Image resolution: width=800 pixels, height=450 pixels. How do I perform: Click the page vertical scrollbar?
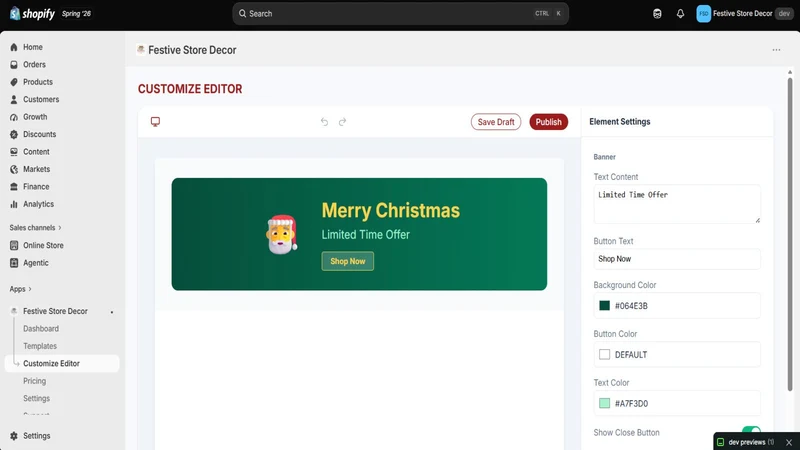pyautogui.click(x=790, y=235)
